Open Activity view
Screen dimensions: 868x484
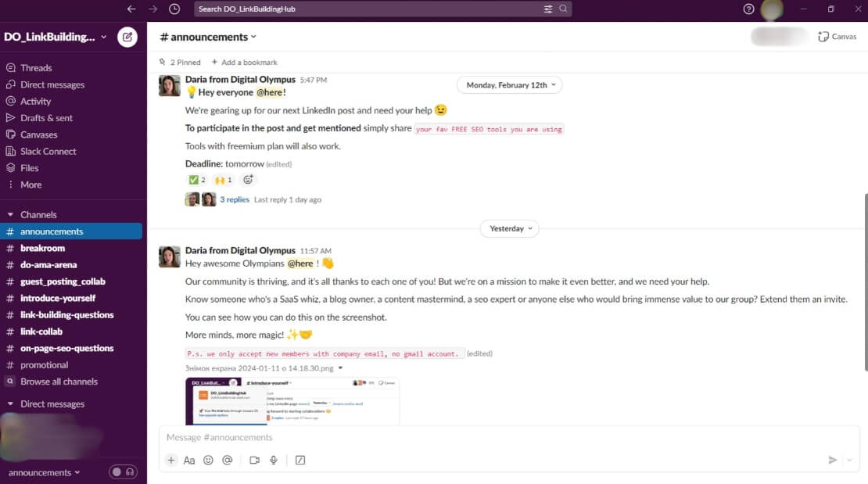pyautogui.click(x=35, y=101)
